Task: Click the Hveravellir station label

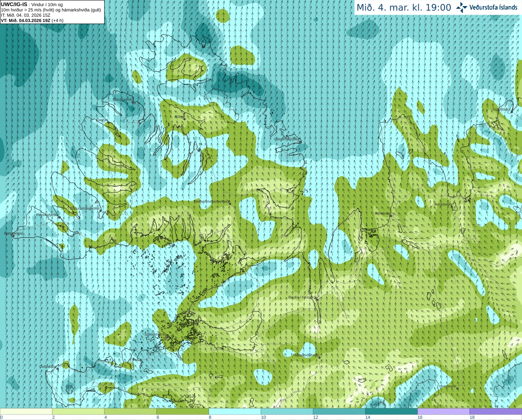Action: pyautogui.click(x=447, y=386)
